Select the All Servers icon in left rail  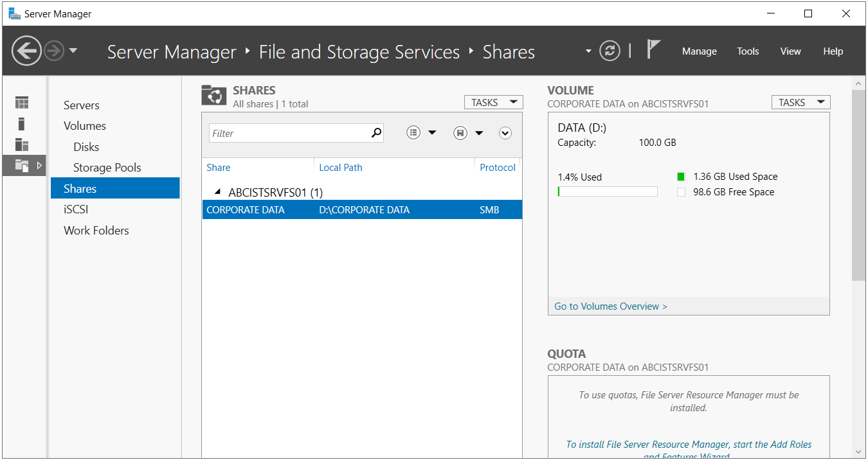tap(23, 145)
